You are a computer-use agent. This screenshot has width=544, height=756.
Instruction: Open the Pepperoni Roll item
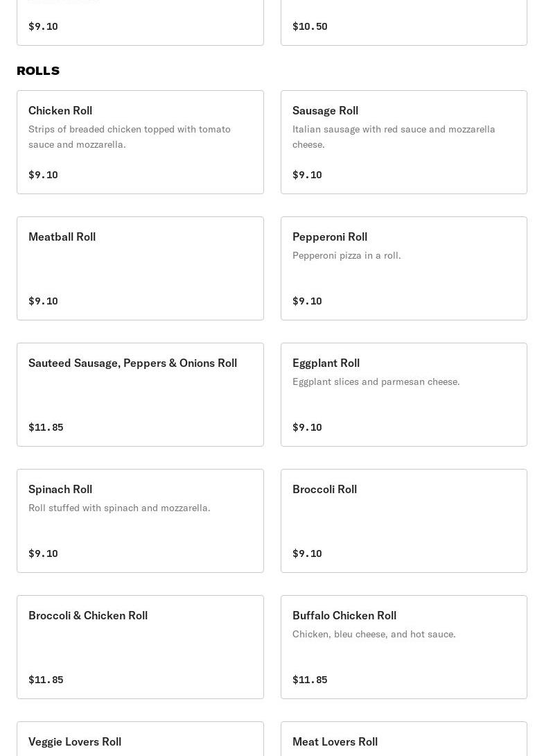point(403,268)
